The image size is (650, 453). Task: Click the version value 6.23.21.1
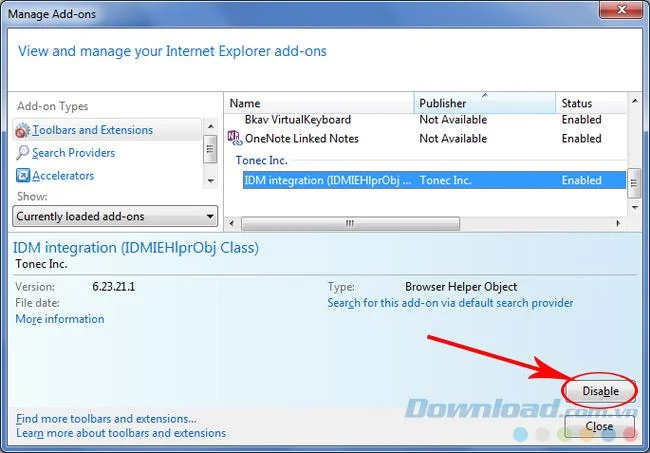pyautogui.click(x=114, y=287)
